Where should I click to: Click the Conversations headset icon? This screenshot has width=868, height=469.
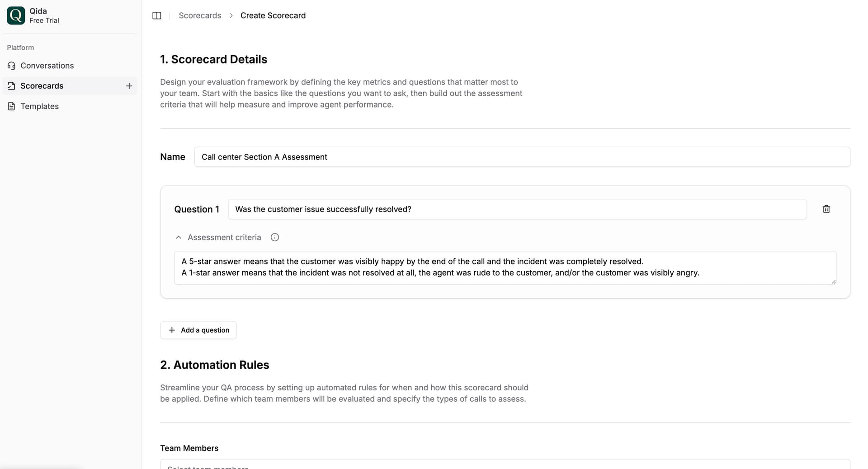[x=11, y=66]
